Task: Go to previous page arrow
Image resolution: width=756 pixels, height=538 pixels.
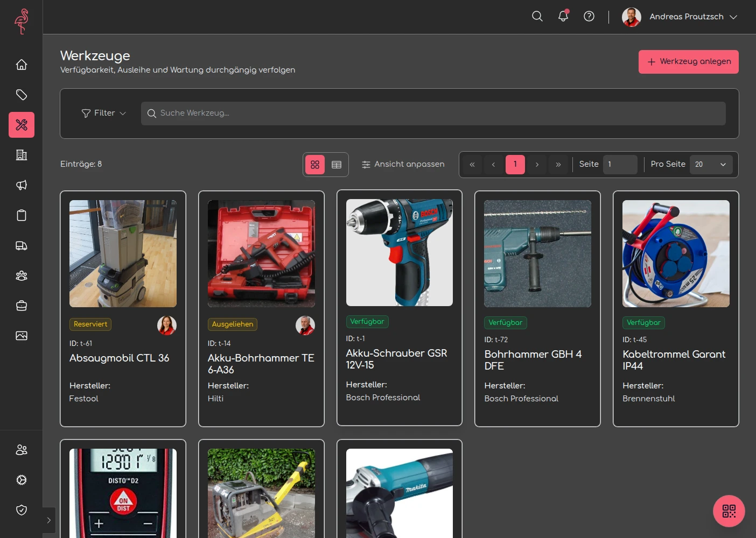Action: click(494, 165)
